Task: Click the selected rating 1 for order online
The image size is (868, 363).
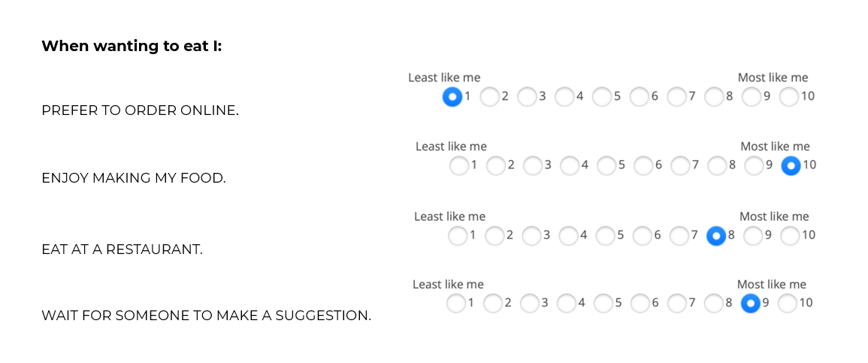Action: click(x=452, y=97)
